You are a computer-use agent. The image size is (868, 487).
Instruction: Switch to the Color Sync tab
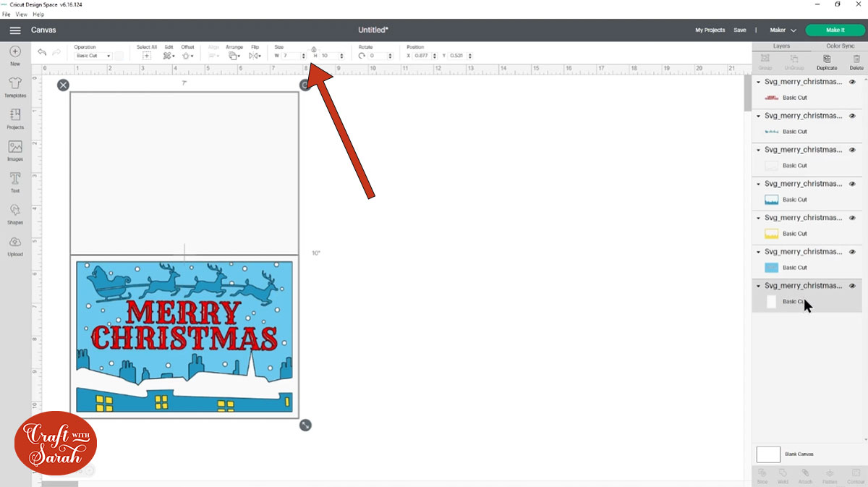840,46
